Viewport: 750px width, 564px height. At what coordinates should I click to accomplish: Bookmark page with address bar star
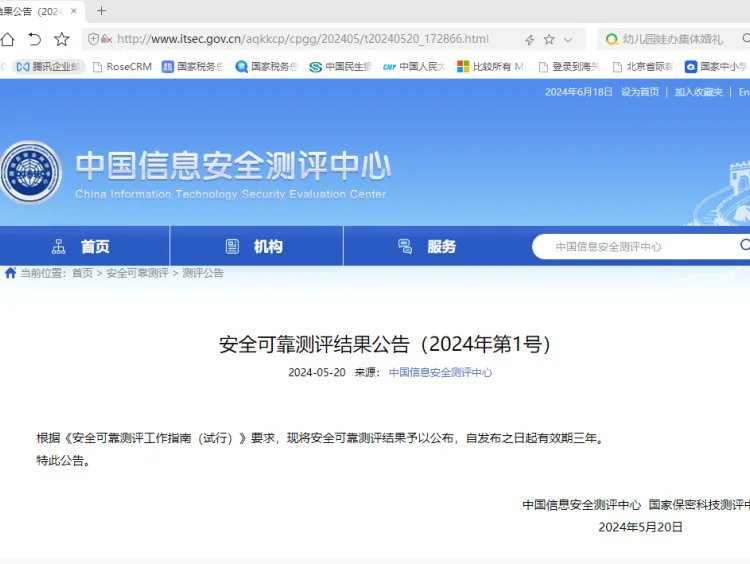(x=549, y=39)
